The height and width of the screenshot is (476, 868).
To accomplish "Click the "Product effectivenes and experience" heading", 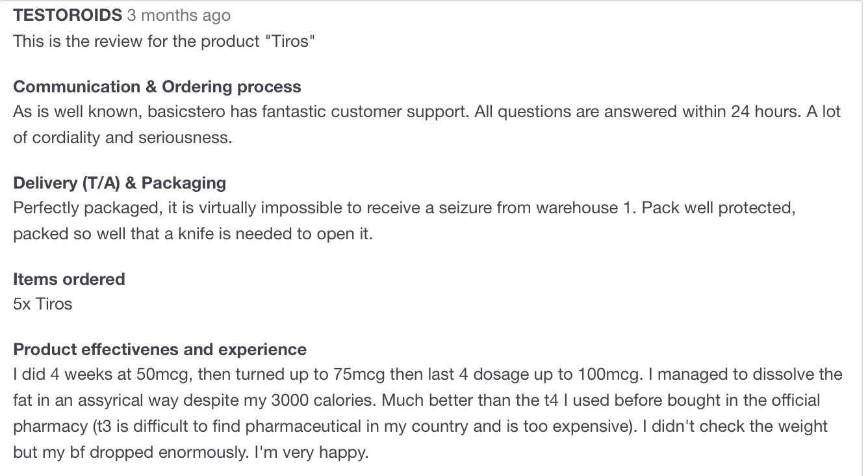I will pos(160,350).
